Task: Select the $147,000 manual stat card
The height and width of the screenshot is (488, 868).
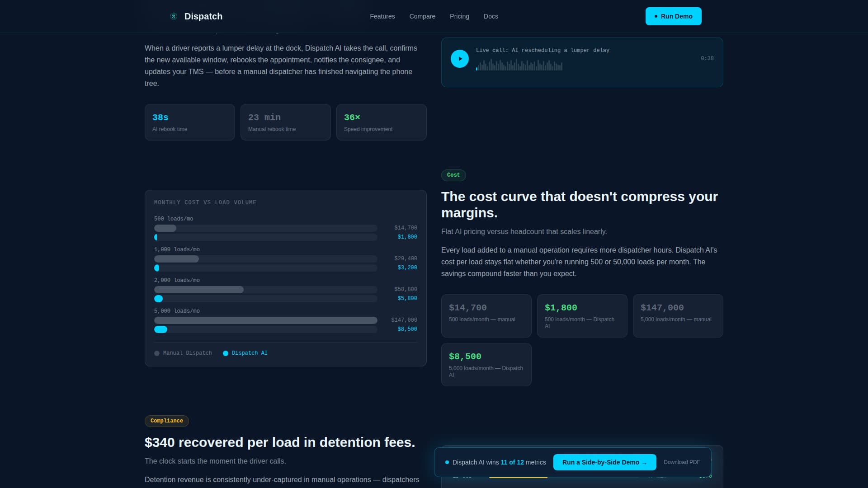Action: coord(678,316)
